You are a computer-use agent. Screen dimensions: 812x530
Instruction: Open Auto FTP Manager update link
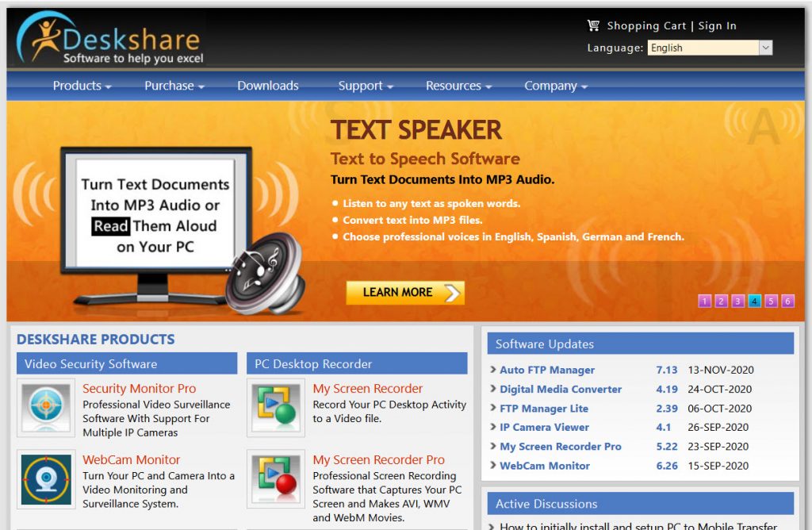[547, 370]
